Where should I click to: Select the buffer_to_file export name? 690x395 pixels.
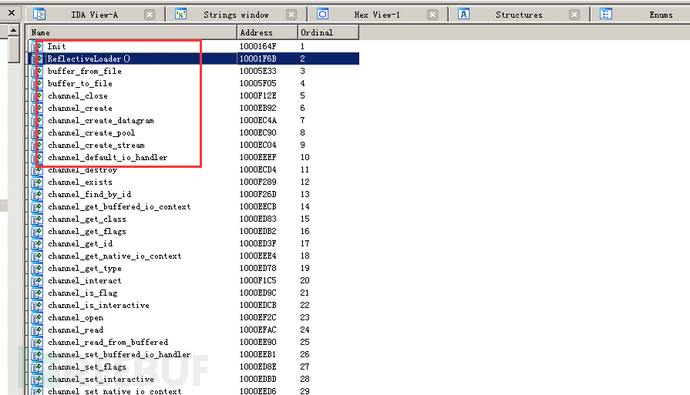click(x=80, y=83)
